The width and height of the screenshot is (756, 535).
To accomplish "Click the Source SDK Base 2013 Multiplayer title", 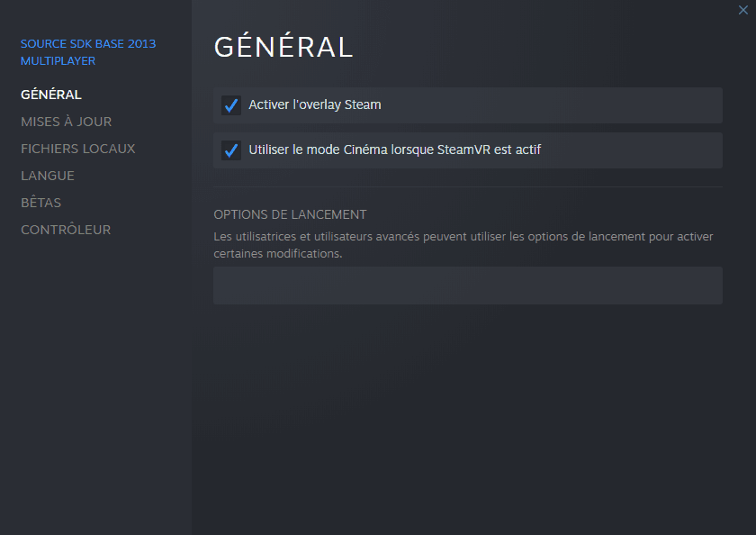I will point(88,52).
